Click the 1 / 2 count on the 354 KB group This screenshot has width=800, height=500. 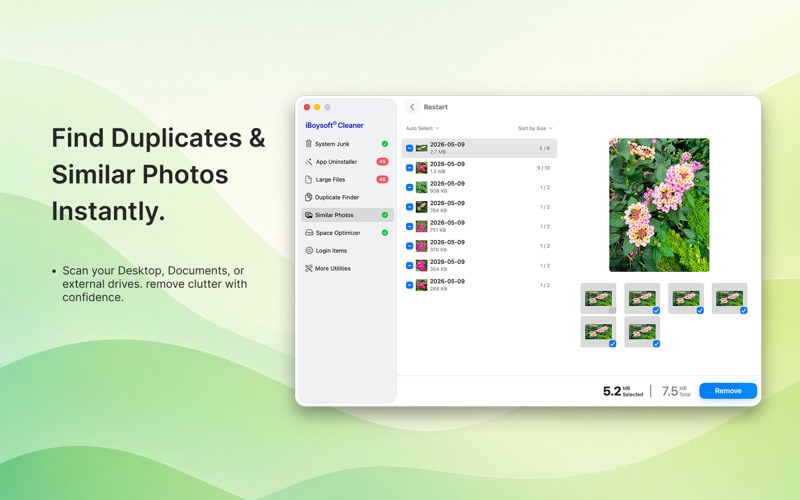click(x=545, y=266)
